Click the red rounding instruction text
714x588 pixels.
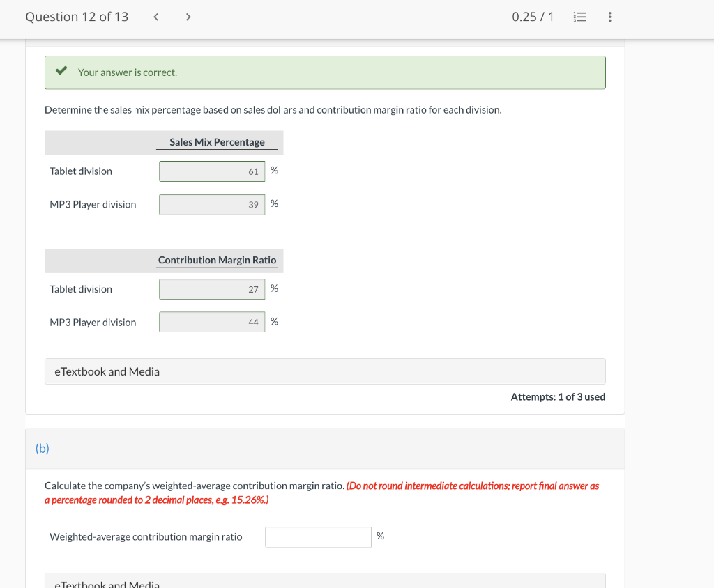(322, 493)
